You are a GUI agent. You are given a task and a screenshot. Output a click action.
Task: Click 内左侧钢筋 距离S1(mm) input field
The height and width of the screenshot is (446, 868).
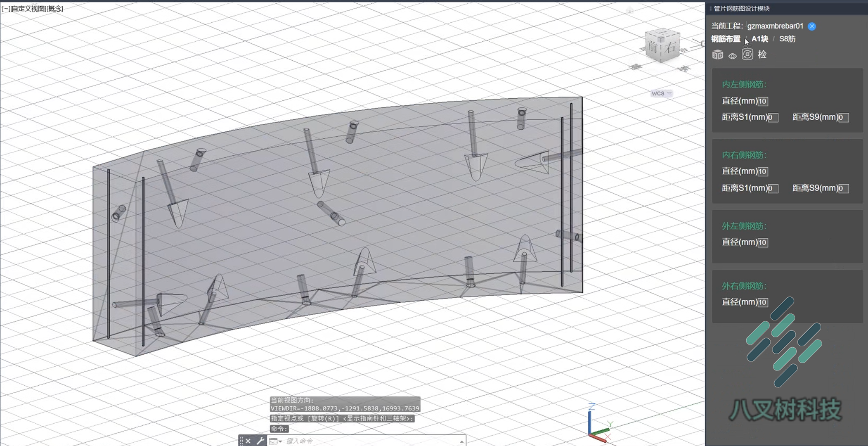[x=773, y=118]
